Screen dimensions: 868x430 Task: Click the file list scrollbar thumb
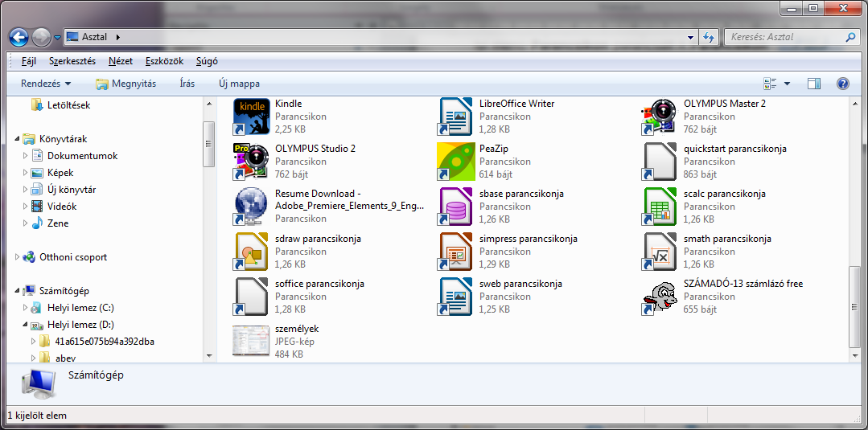(856, 307)
